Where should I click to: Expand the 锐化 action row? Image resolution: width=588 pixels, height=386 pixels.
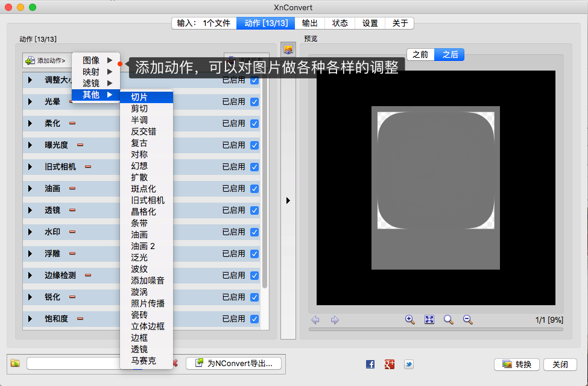coord(30,297)
